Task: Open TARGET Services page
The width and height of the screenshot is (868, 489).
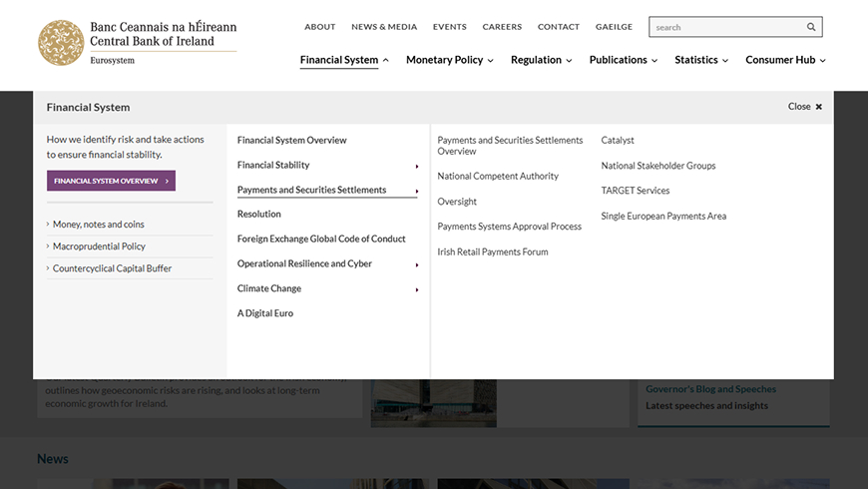Action: click(x=635, y=191)
